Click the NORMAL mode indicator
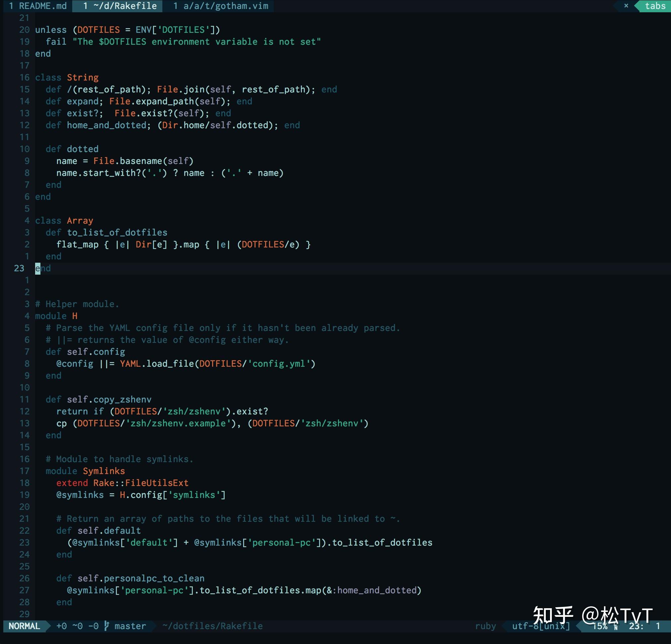 [24, 626]
